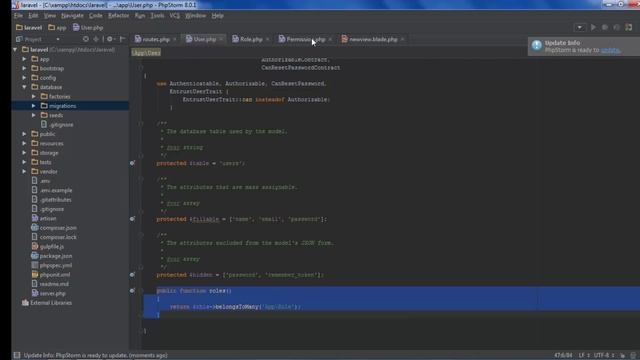Expand the app folder arrow
Viewport: 640px width, 360px height.
click(x=24, y=59)
